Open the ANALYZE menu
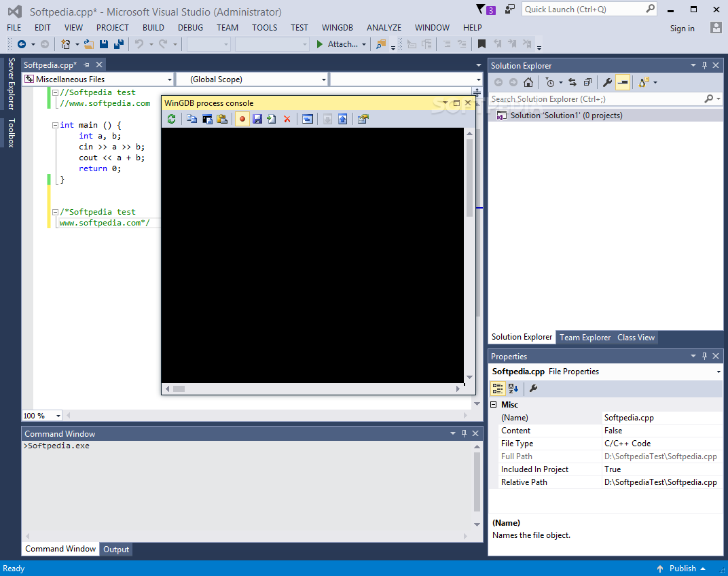Screen dimensions: 728x576 point(384,27)
